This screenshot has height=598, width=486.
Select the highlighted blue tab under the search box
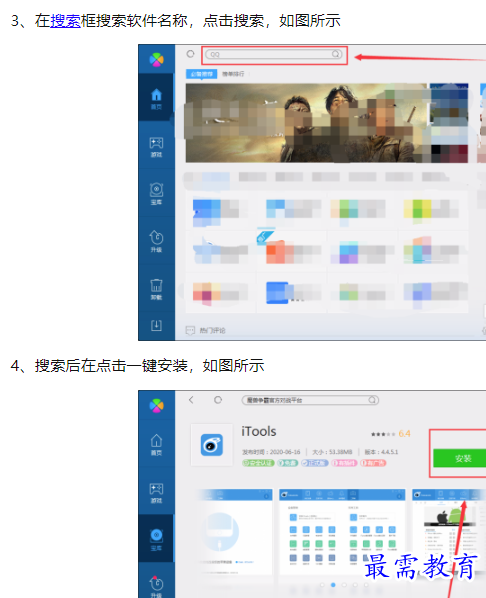pyautogui.click(x=201, y=74)
